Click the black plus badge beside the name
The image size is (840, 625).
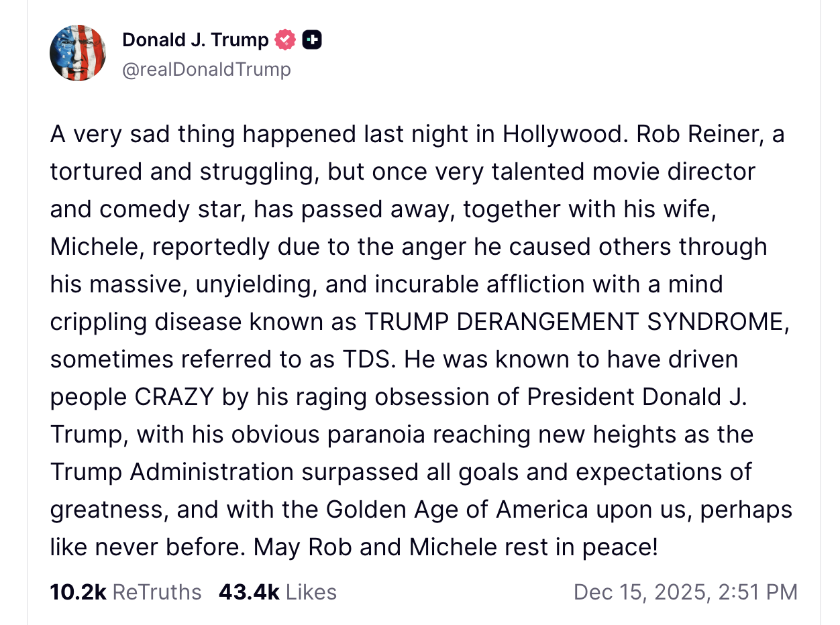click(312, 40)
